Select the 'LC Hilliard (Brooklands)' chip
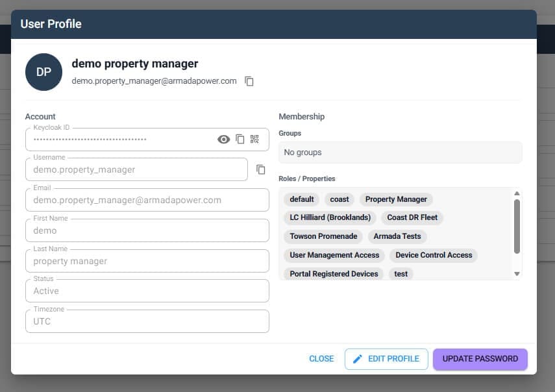Screen dimensions: 555x392 click(x=330, y=217)
